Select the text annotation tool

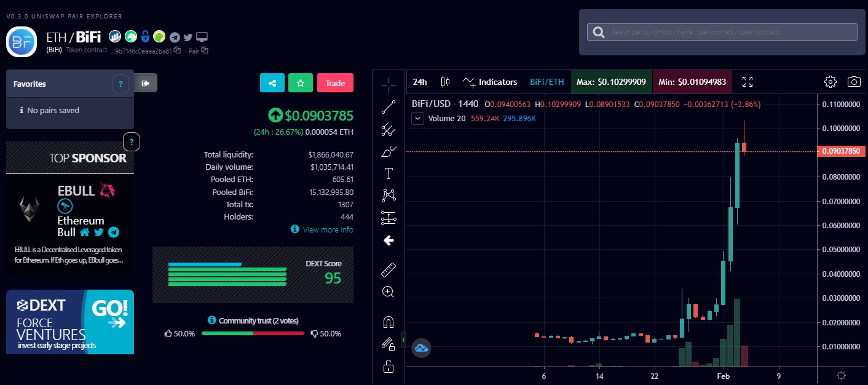[389, 173]
